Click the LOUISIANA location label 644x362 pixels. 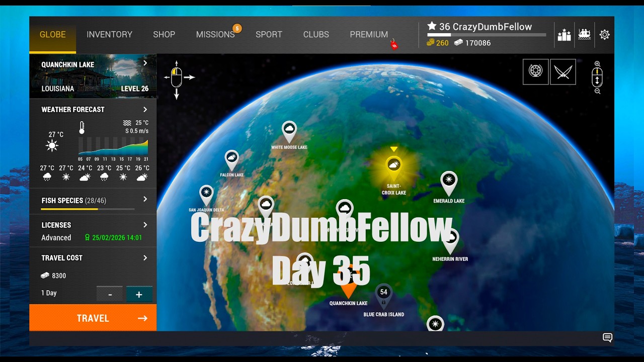(x=58, y=88)
